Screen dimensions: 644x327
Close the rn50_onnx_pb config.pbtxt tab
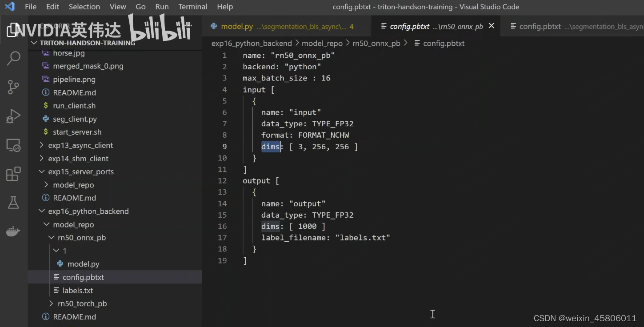[492, 26]
